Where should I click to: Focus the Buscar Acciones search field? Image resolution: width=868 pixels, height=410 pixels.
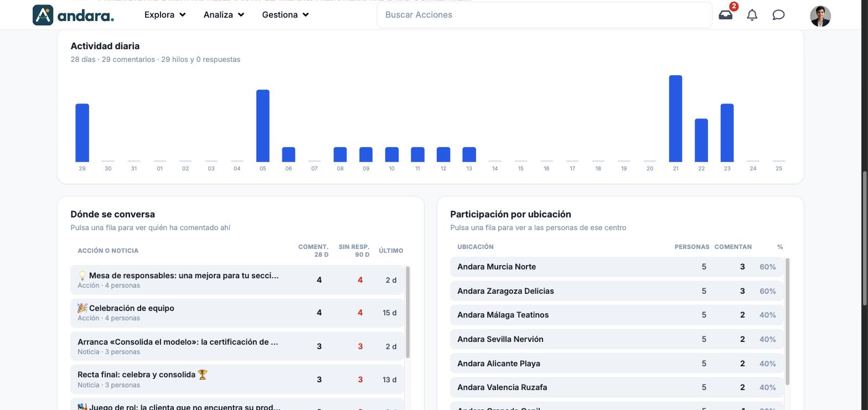tap(544, 15)
